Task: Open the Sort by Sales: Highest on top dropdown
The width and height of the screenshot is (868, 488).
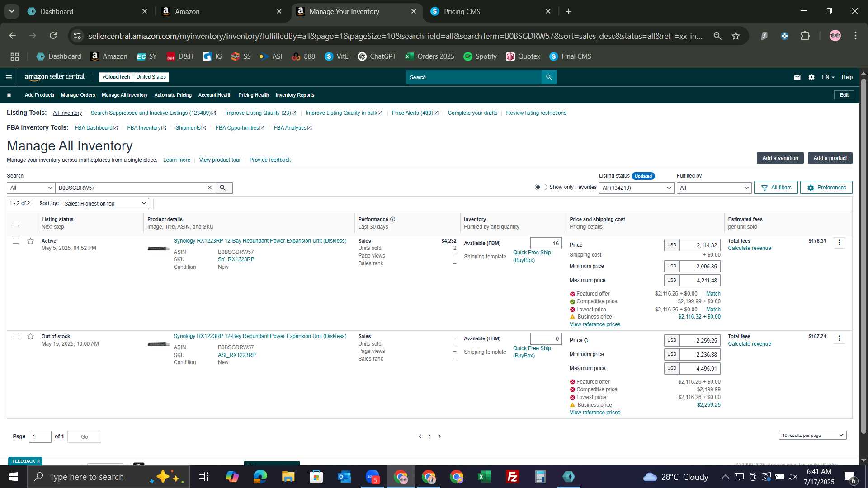Action: (x=105, y=203)
